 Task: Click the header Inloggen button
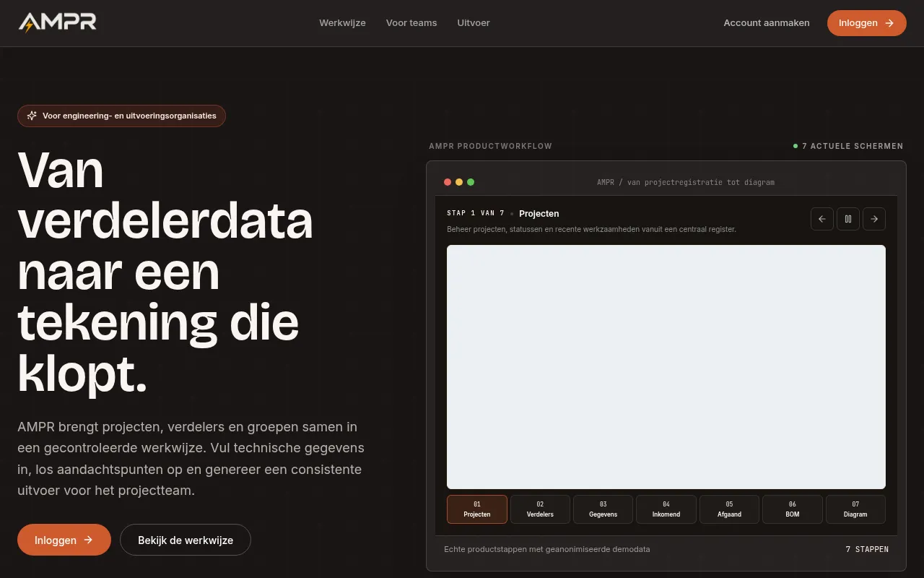click(867, 23)
